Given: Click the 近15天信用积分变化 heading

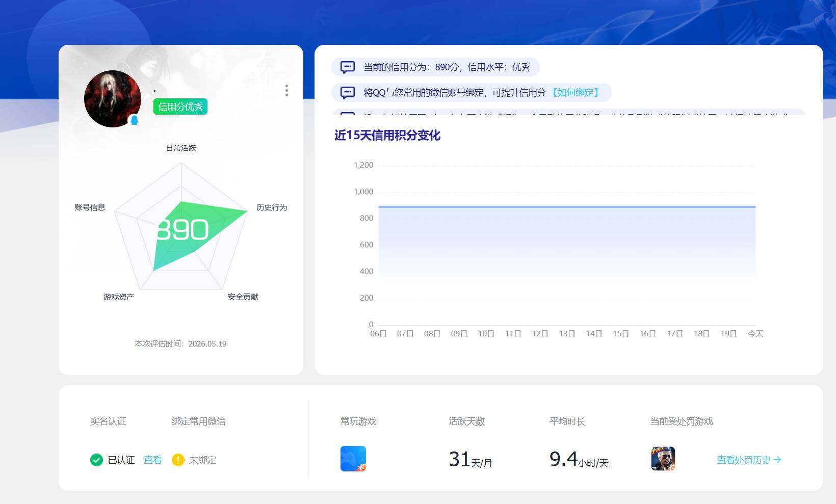Looking at the screenshot, I should tap(387, 135).
